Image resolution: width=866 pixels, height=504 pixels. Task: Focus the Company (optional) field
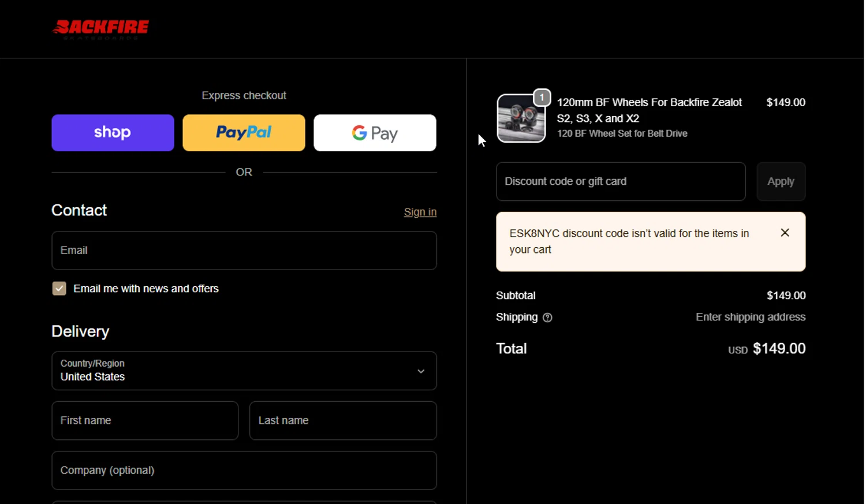point(244,471)
